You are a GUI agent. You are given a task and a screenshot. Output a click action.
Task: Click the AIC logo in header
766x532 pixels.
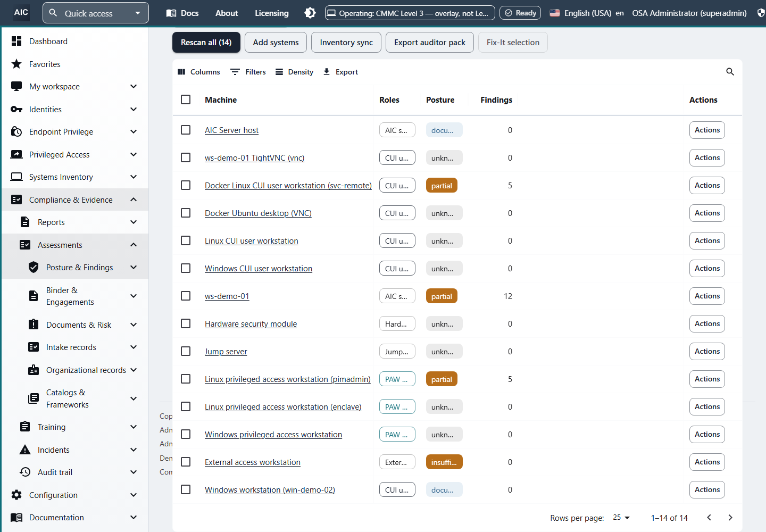21,12
